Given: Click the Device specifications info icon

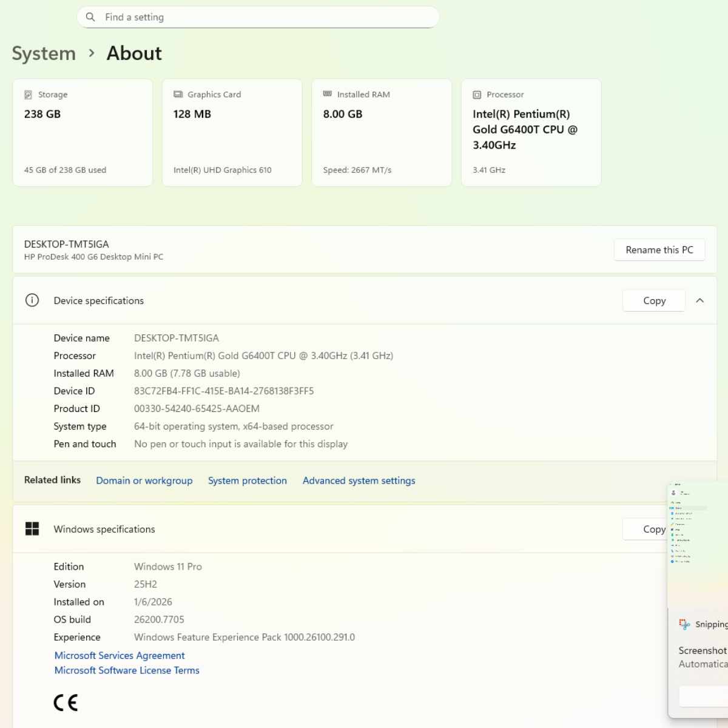Looking at the screenshot, I should (32, 300).
